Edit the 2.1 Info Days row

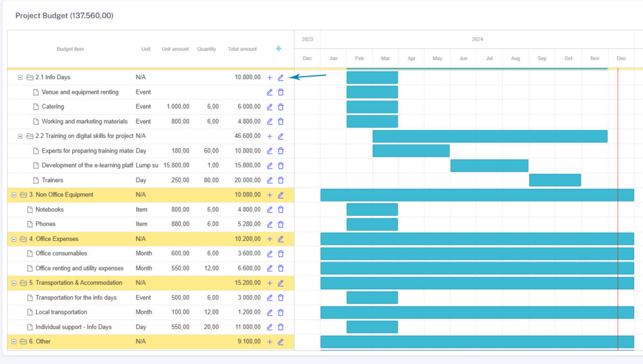coord(281,77)
